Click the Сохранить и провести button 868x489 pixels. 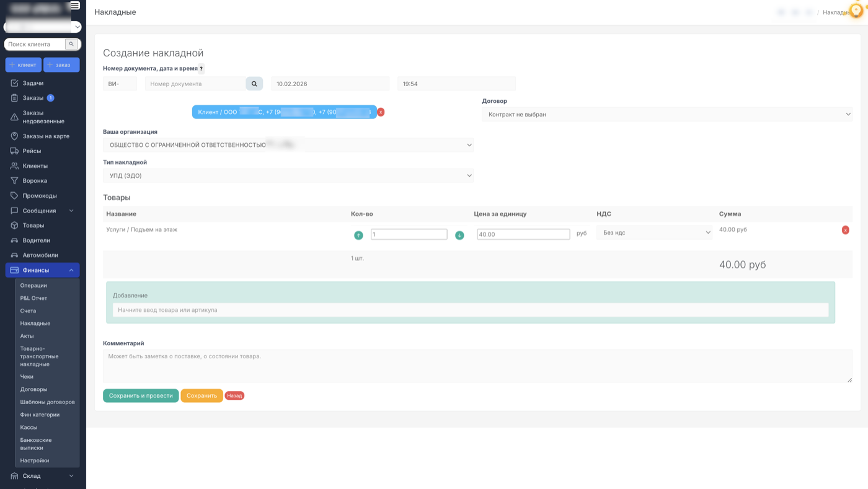coord(141,395)
